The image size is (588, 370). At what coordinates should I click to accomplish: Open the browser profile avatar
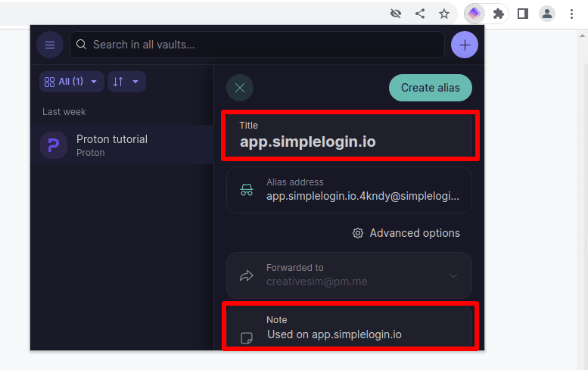[x=546, y=14]
